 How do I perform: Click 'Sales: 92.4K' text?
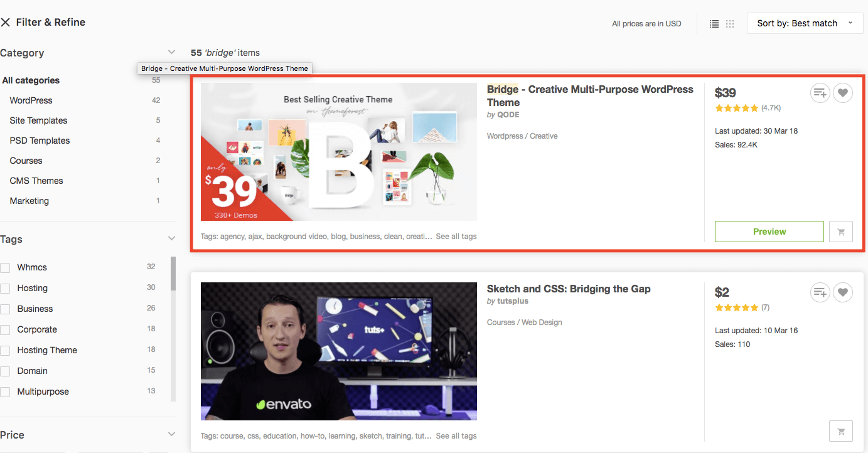pyautogui.click(x=736, y=145)
